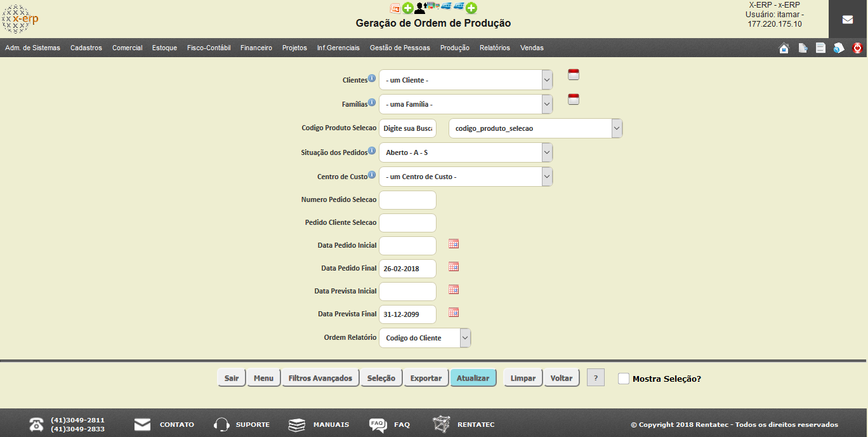Click the Limpar button
This screenshot has width=868, height=437.
coord(523,378)
